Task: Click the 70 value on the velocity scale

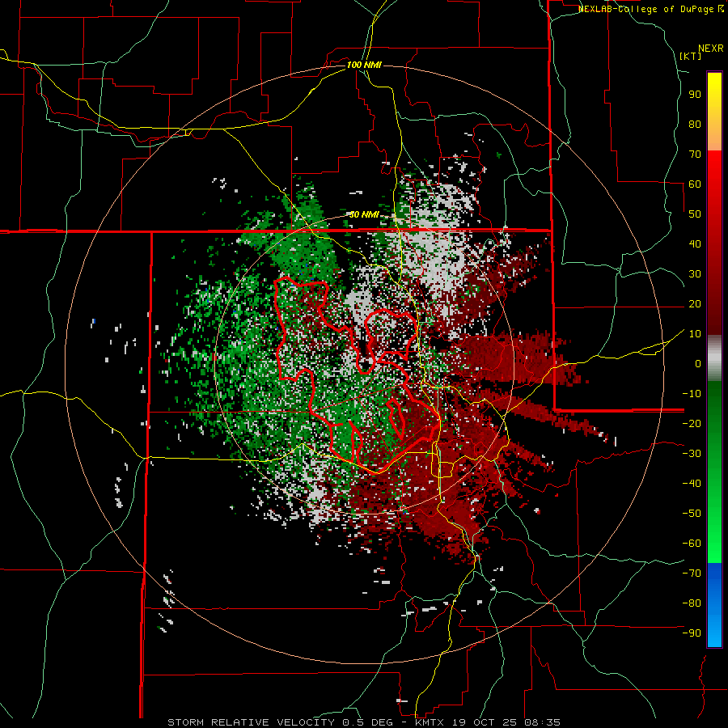Action: [695, 154]
